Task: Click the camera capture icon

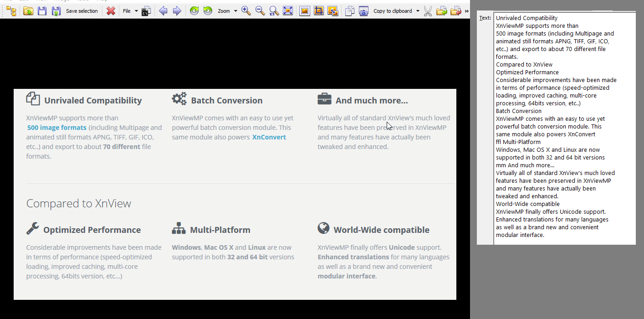Action: (x=363, y=11)
